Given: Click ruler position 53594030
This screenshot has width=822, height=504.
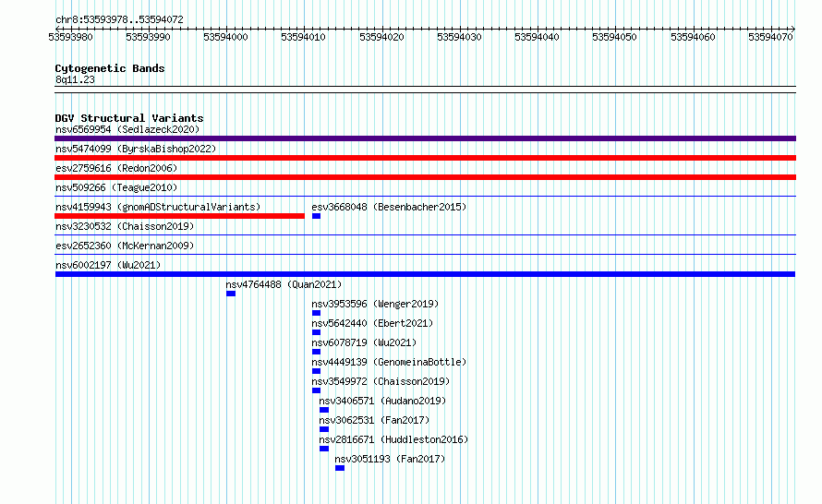Looking at the screenshot, I should [459, 37].
